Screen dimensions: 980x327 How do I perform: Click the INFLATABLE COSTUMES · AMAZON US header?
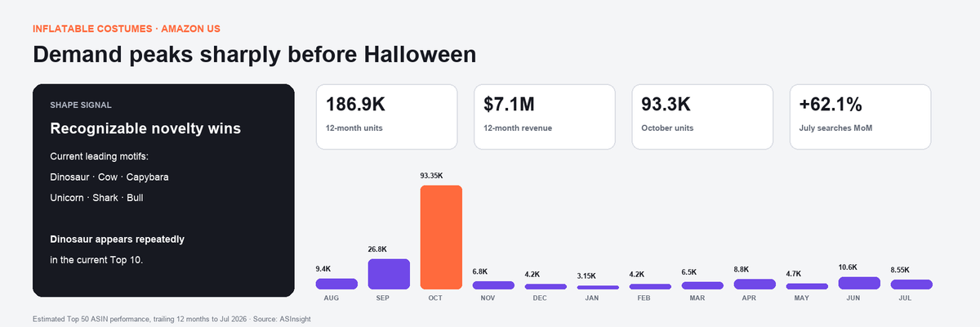127,29
